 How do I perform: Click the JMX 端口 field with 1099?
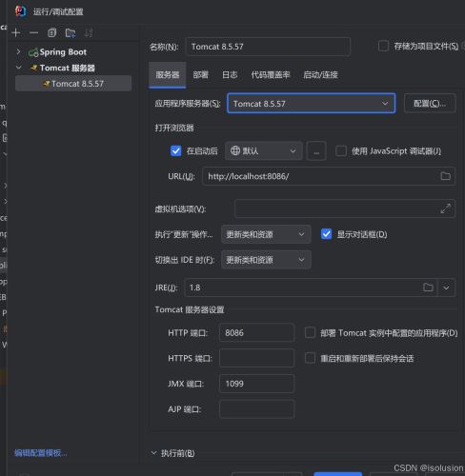pos(256,384)
